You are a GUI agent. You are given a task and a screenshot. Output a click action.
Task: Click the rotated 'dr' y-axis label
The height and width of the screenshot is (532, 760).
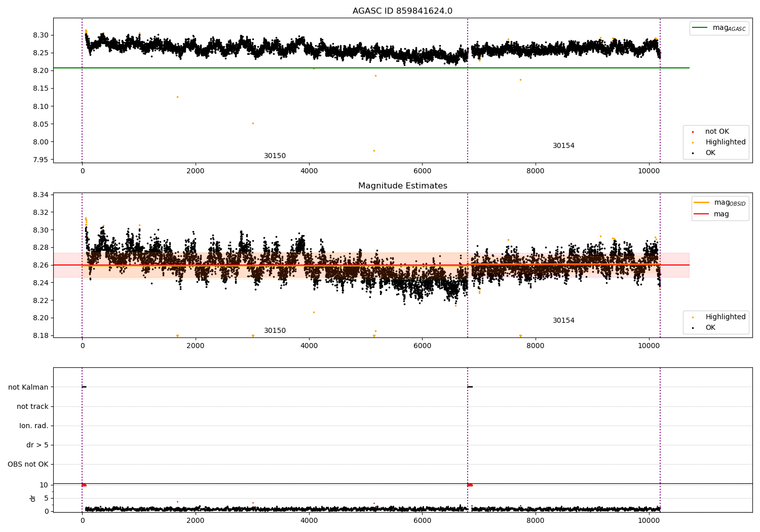(x=33, y=498)
